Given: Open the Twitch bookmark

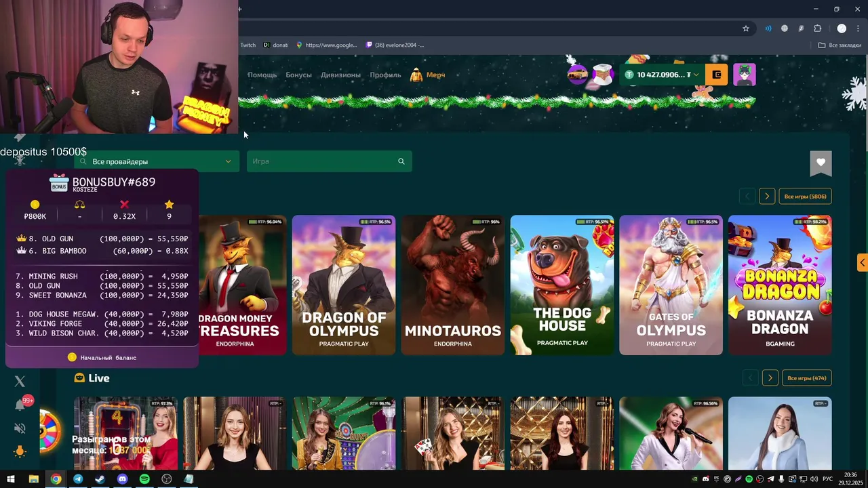Looking at the screenshot, I should click(x=248, y=45).
